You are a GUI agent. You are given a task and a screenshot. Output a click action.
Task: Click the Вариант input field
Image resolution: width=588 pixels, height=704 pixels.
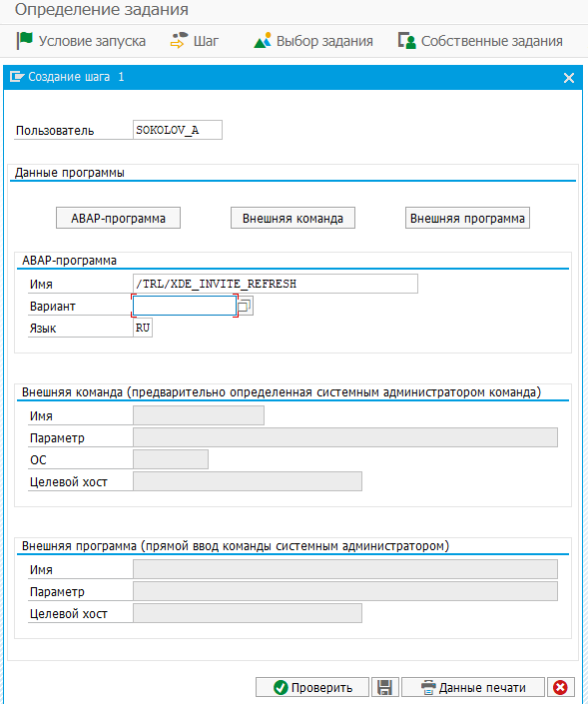coord(185,306)
